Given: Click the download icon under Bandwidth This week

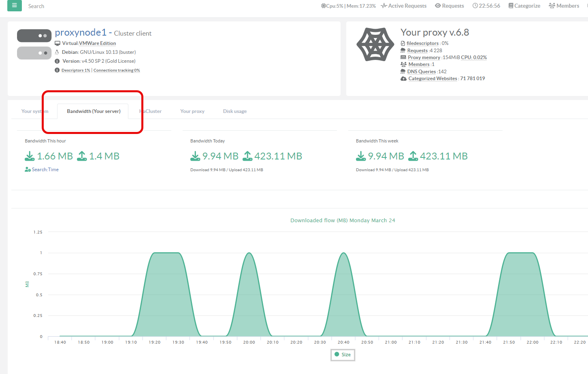Looking at the screenshot, I should pyautogui.click(x=360, y=156).
